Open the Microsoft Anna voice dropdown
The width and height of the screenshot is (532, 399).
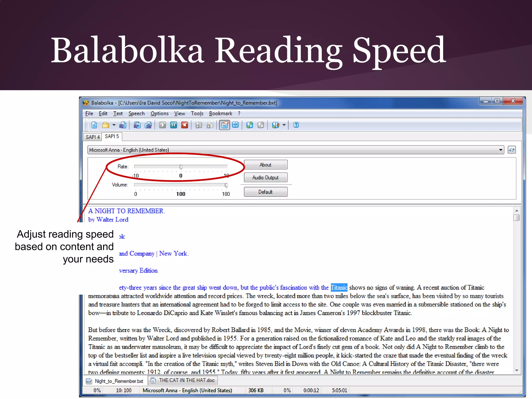[x=296, y=150]
